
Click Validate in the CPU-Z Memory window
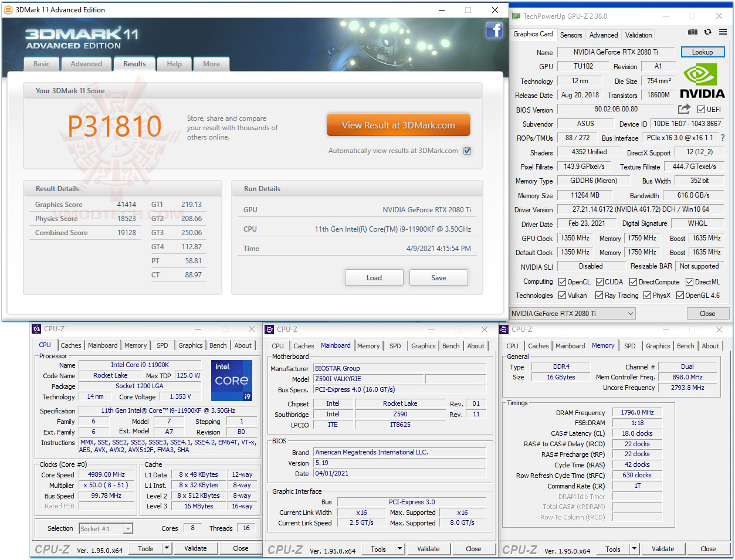(663, 549)
